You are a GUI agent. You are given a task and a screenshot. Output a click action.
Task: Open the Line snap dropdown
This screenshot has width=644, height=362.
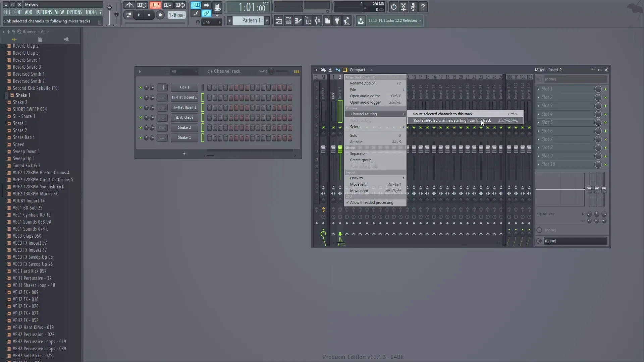pyautogui.click(x=211, y=22)
